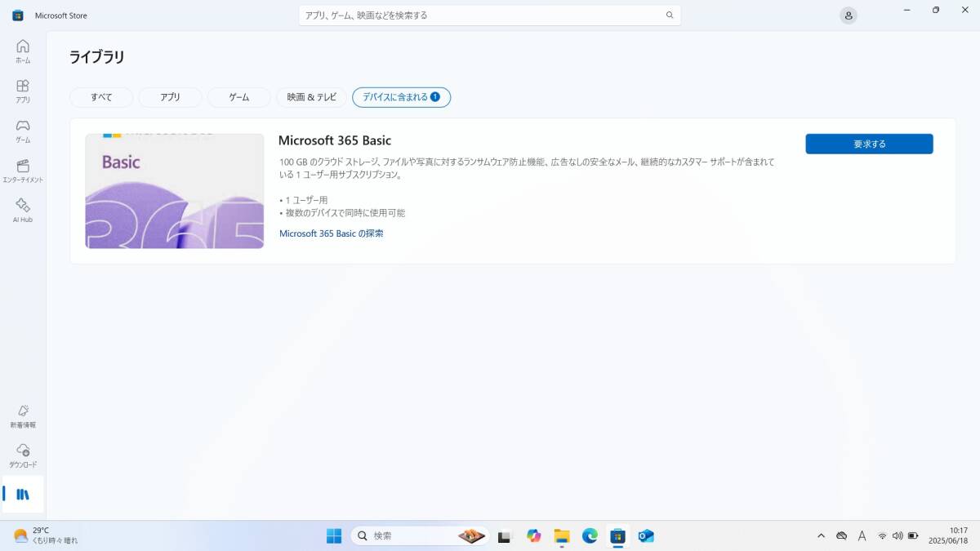View 新着情報 in the sidebar
The width and height of the screenshot is (980, 551).
22,414
